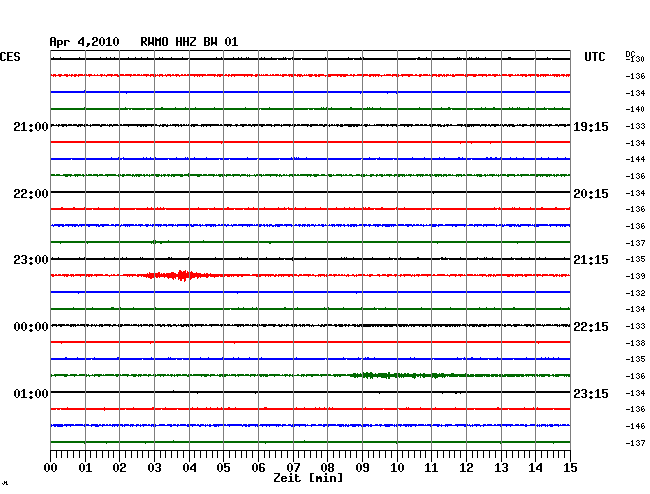The image size is (650, 494).
Task: Click the "01:00" local time label
Action: pyautogui.click(x=31, y=393)
